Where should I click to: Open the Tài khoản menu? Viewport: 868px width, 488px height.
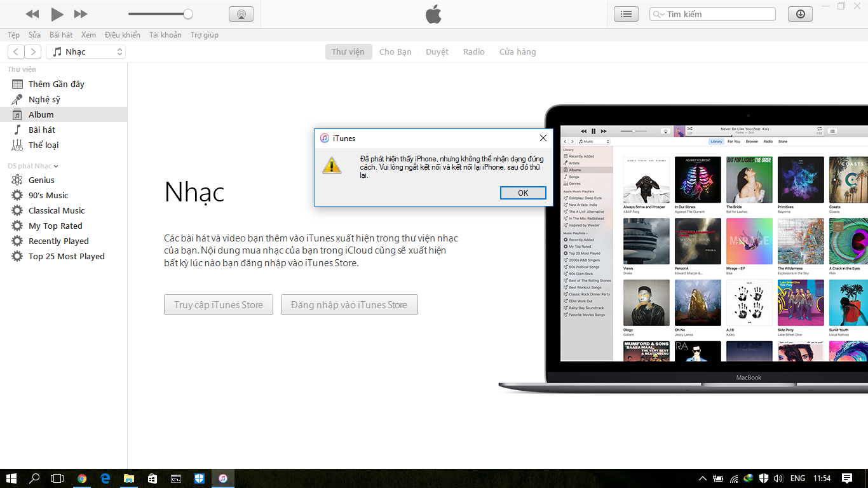165,35
